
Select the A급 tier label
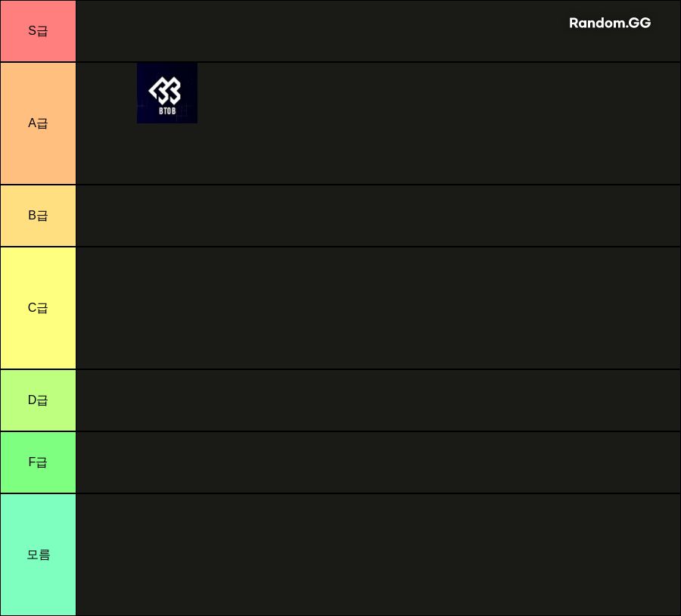[x=38, y=123]
